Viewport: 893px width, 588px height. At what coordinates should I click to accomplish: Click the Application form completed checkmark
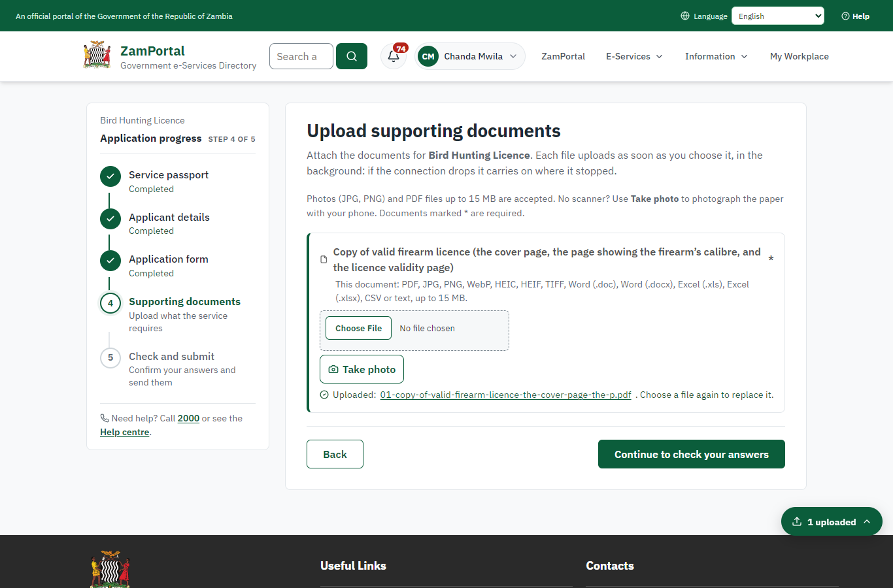[x=110, y=261]
